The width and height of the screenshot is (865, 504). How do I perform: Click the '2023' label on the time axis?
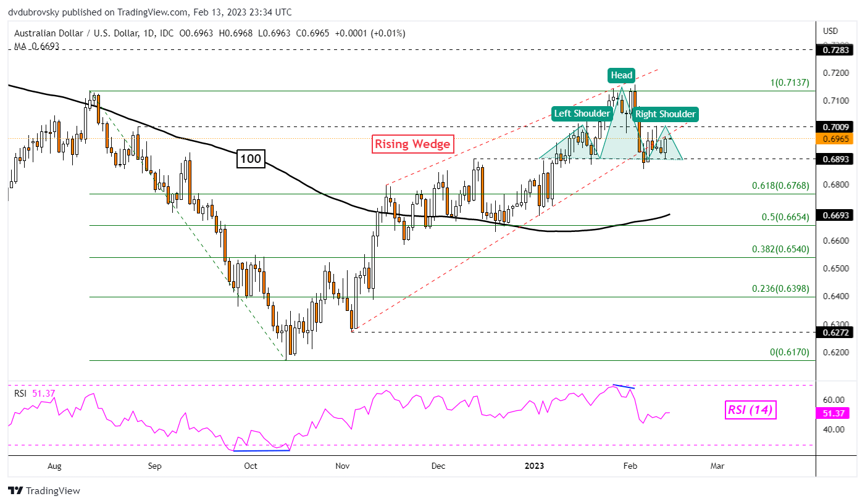pos(535,466)
